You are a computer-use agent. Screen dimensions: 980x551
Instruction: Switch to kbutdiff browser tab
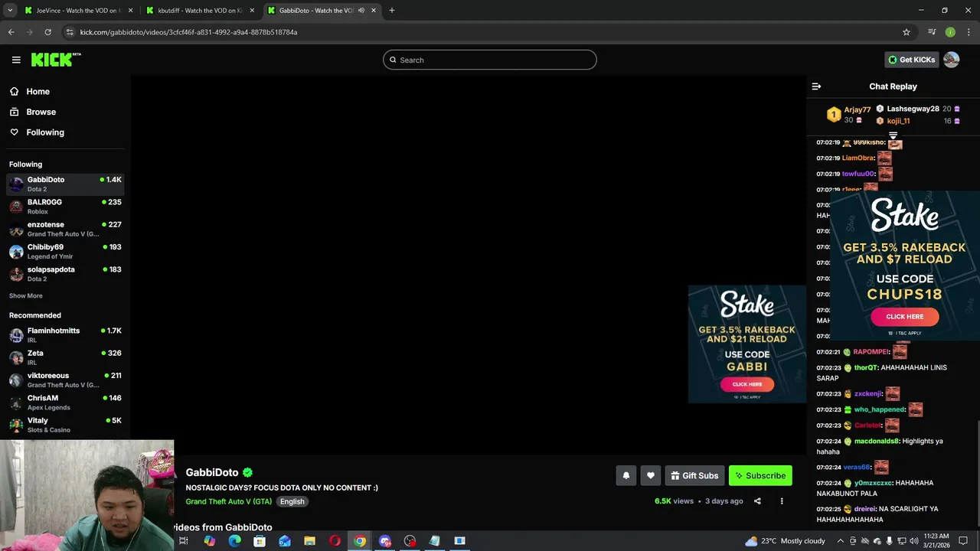pos(199,11)
